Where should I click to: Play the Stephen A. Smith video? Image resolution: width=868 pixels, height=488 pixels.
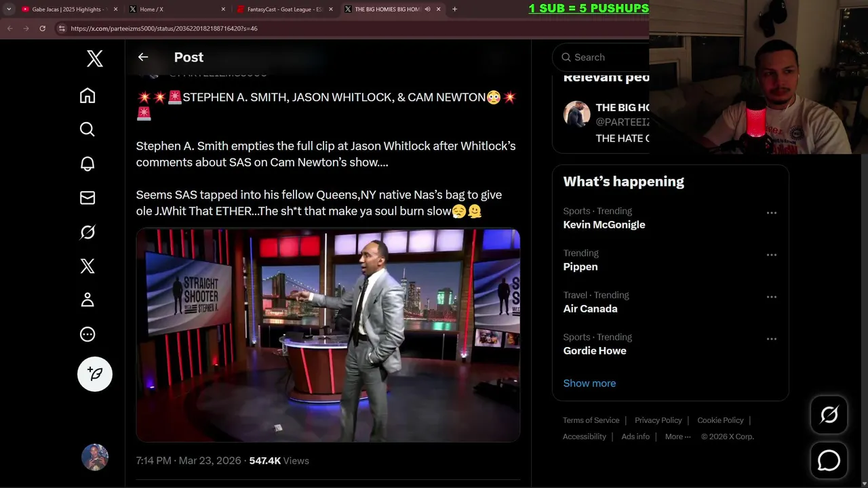click(x=328, y=335)
